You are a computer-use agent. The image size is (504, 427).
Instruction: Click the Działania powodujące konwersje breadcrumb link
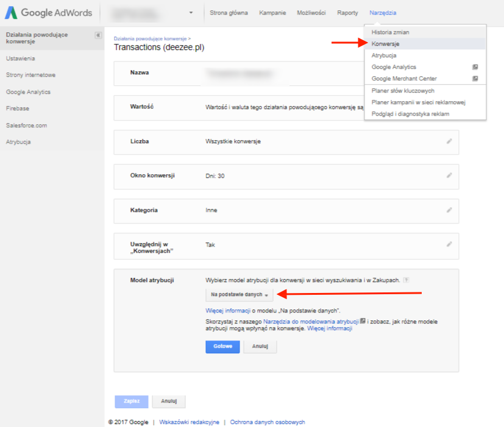151,38
